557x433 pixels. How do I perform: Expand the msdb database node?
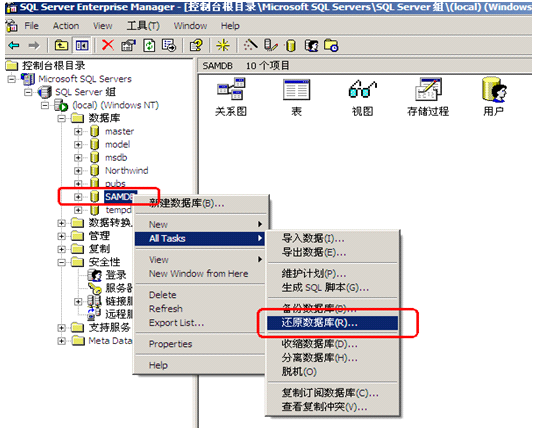(x=78, y=158)
